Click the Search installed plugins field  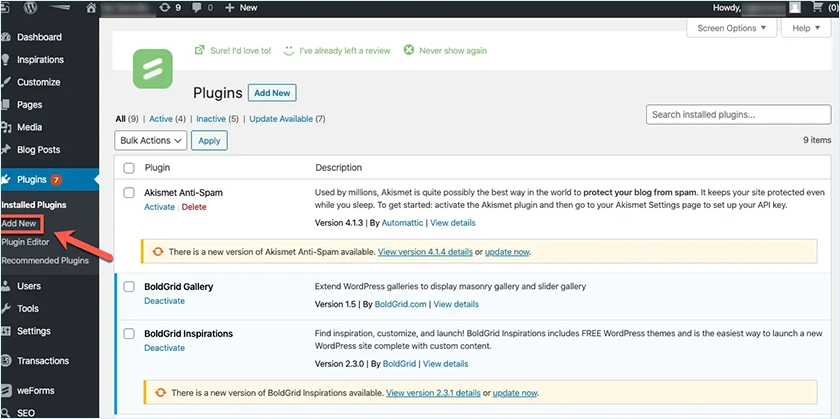click(738, 115)
